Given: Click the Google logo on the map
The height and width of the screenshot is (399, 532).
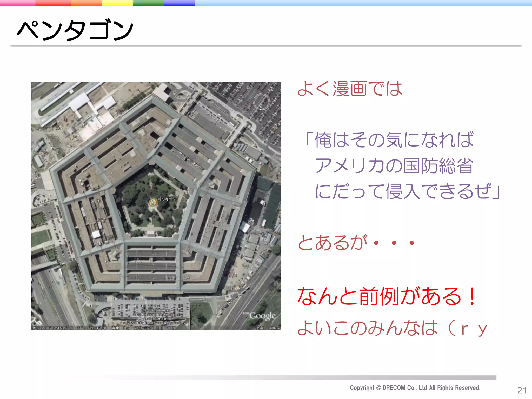Looking at the screenshot, I should 262,316.
